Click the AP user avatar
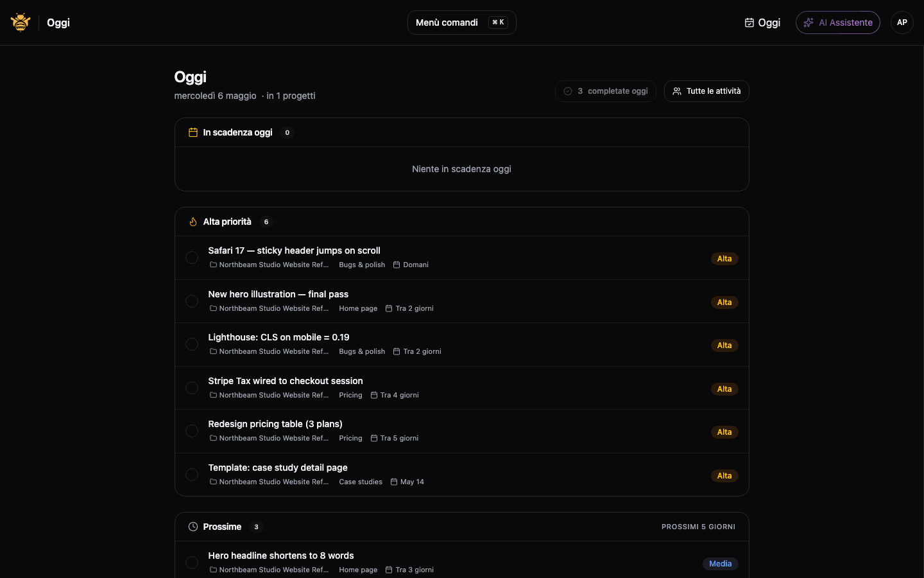Viewport: 924px width, 578px height. click(x=902, y=22)
